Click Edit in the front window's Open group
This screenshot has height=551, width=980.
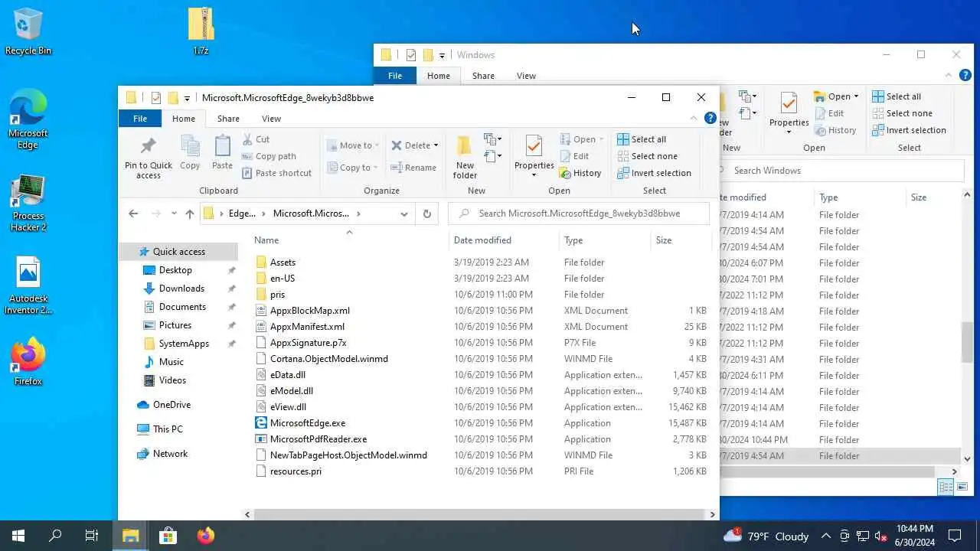574,156
